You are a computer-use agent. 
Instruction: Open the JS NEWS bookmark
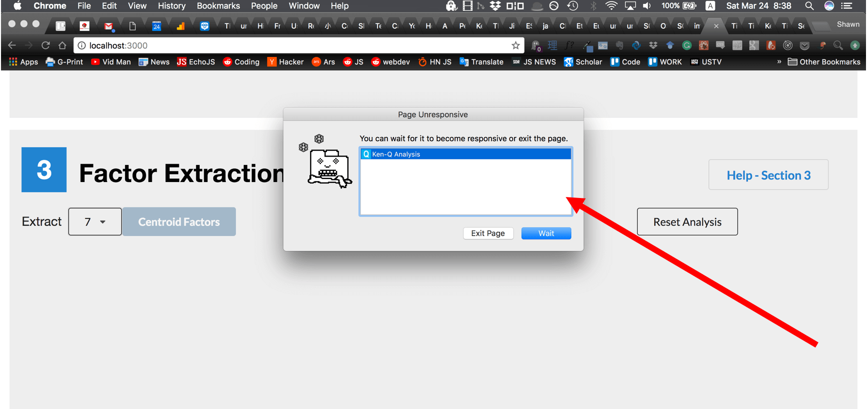534,62
